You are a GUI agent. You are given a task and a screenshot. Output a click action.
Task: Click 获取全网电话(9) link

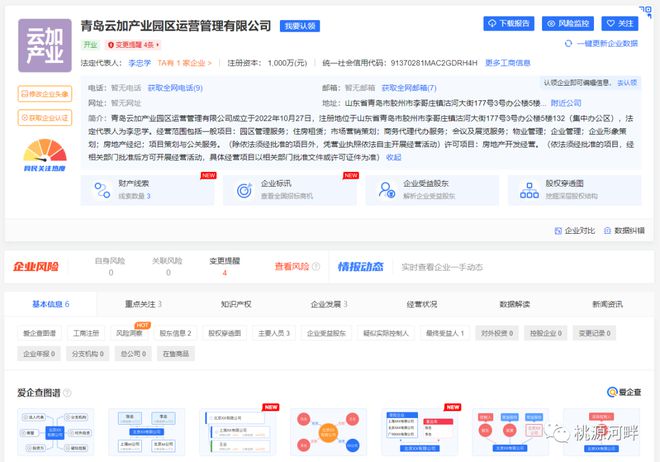pos(175,88)
